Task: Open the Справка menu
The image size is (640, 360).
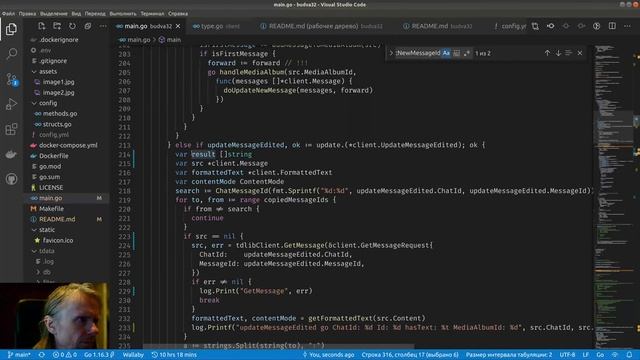Action: [178, 13]
